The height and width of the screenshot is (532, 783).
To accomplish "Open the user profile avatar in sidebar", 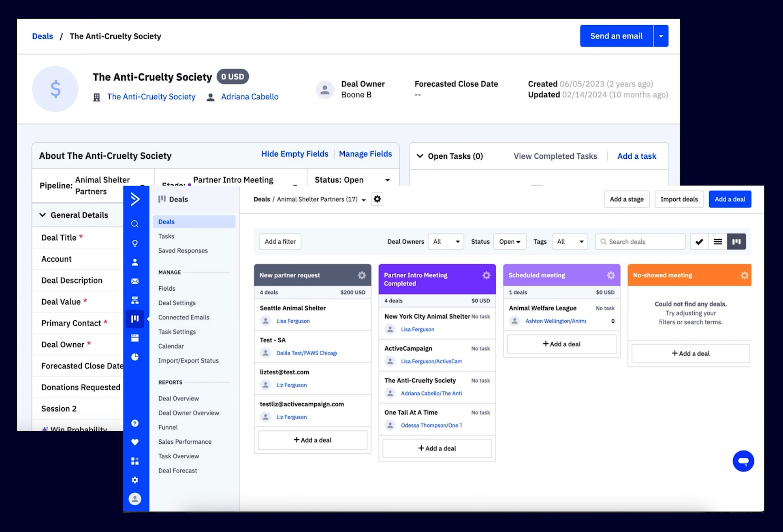I will 135,499.
